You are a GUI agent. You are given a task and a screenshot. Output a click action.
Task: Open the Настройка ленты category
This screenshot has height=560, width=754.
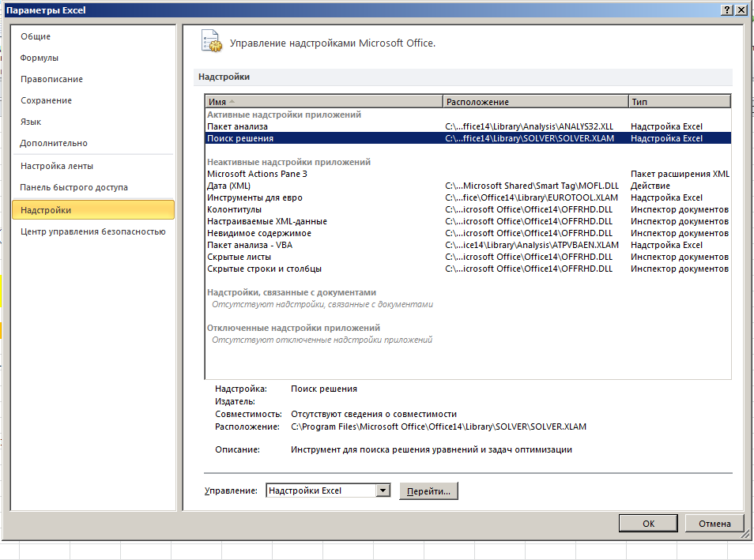coord(57,166)
